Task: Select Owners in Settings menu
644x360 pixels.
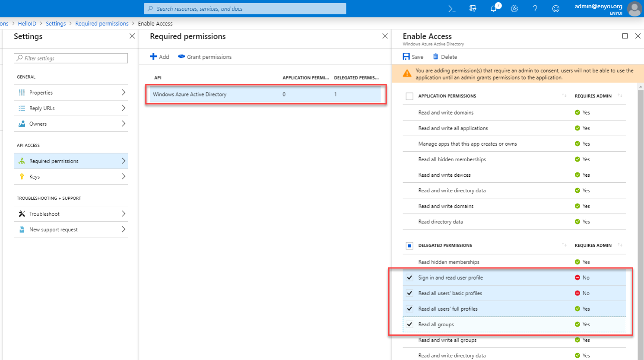Action: pyautogui.click(x=71, y=124)
